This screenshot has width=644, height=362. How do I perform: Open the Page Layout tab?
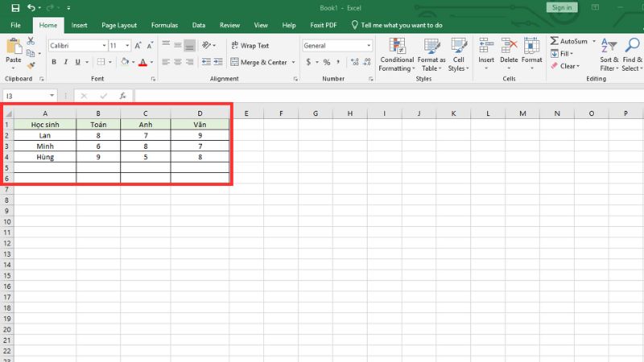point(120,25)
